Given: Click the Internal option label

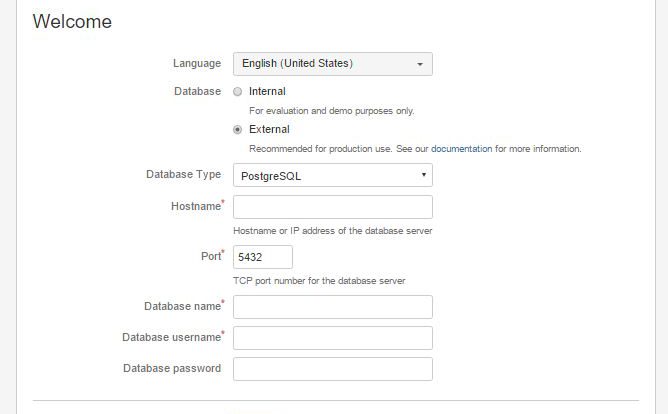Looking at the screenshot, I should pyautogui.click(x=267, y=92).
